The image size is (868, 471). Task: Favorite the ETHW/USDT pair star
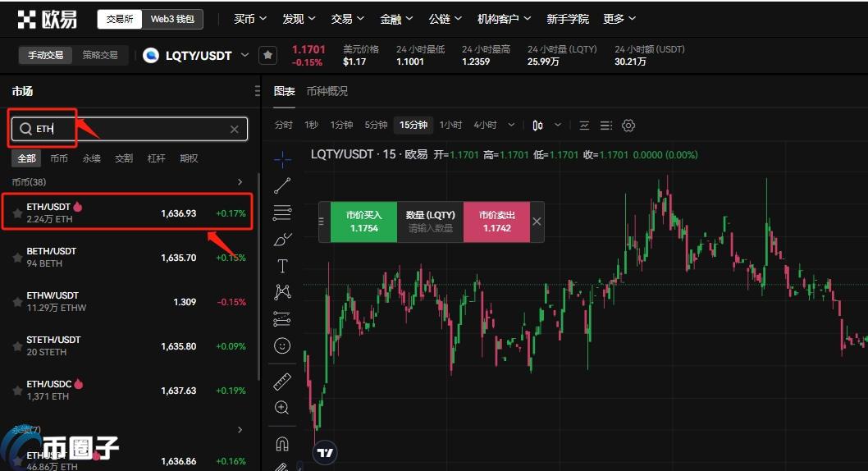pyautogui.click(x=17, y=302)
